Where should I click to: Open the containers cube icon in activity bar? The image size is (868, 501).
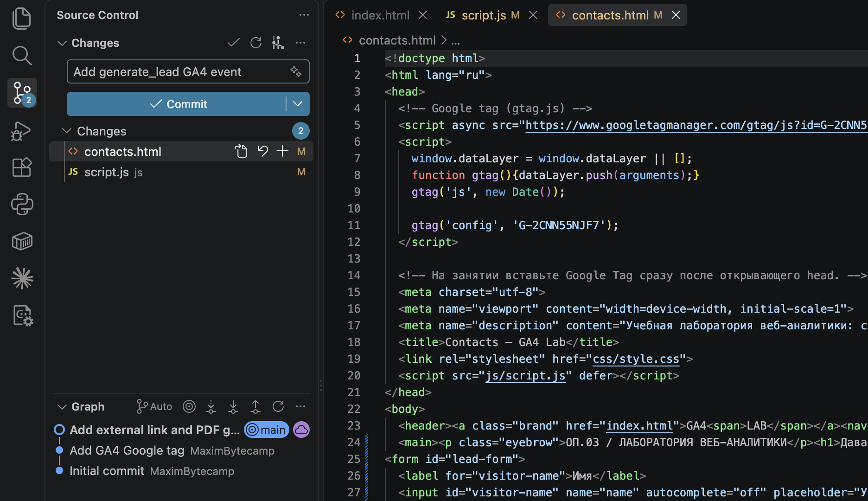pyautogui.click(x=22, y=241)
